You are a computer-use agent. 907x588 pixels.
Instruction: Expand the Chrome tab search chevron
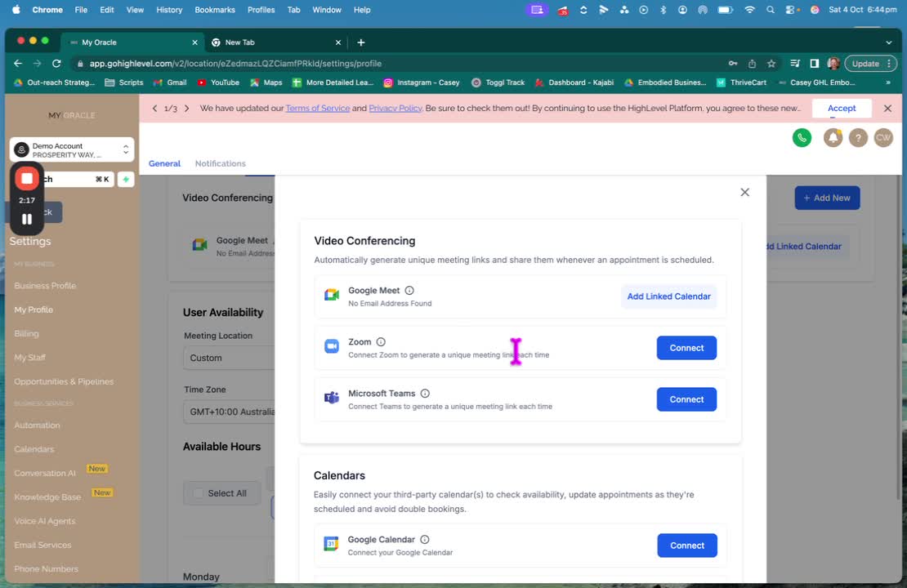click(888, 42)
